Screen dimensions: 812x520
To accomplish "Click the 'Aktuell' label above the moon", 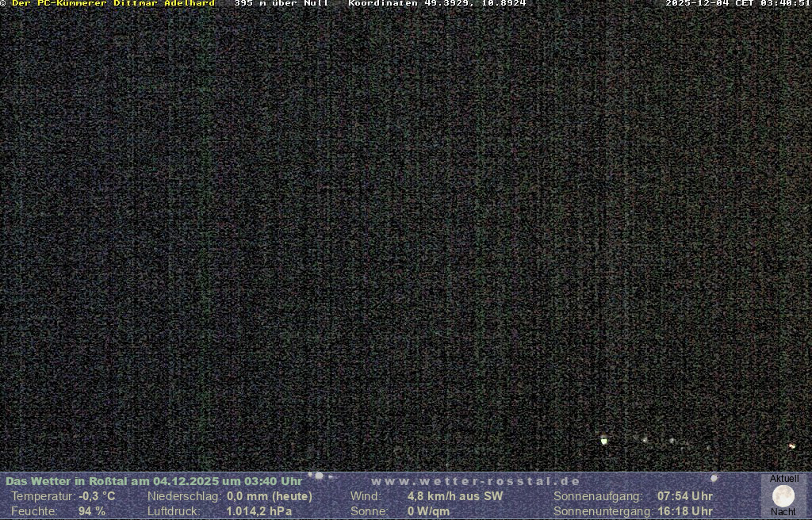I will coord(783,479).
